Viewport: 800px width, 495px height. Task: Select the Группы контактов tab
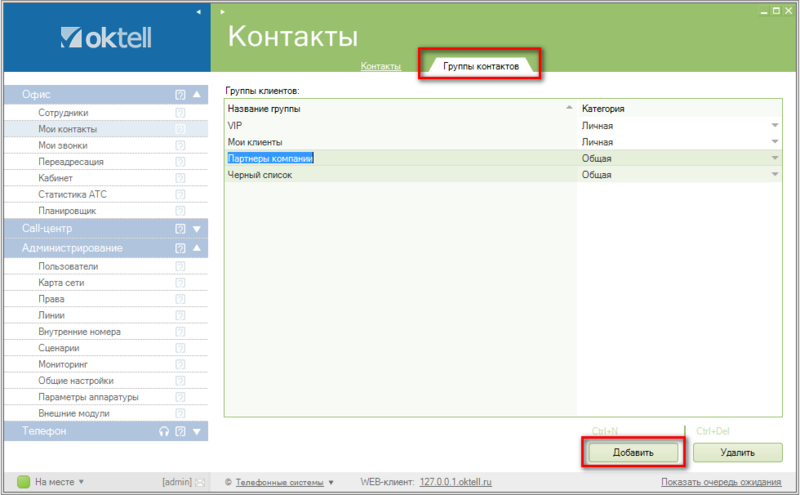click(480, 66)
